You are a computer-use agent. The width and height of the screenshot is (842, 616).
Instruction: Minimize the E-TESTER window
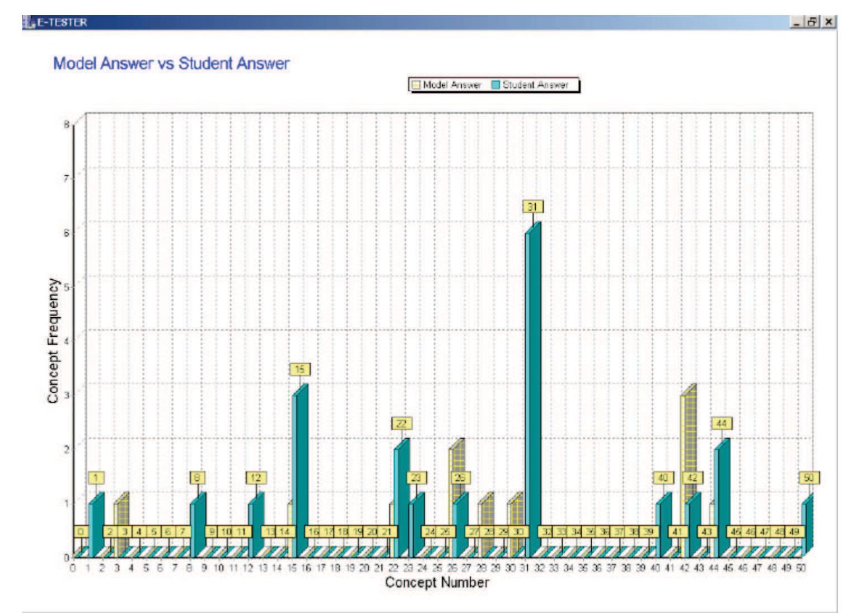pos(797,22)
